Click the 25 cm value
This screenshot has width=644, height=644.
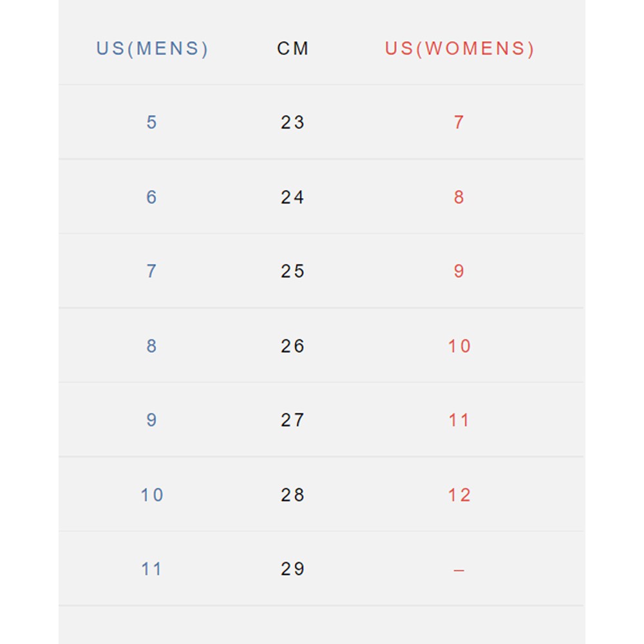[292, 271]
